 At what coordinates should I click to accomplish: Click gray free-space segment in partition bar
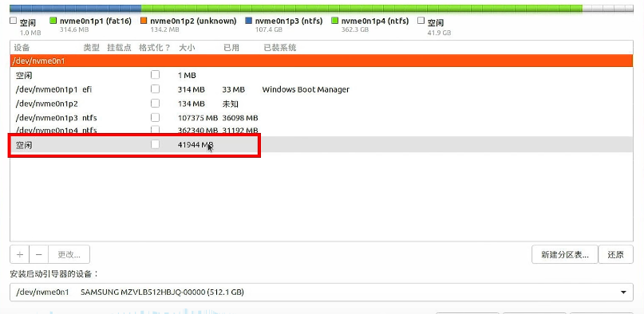608,8
